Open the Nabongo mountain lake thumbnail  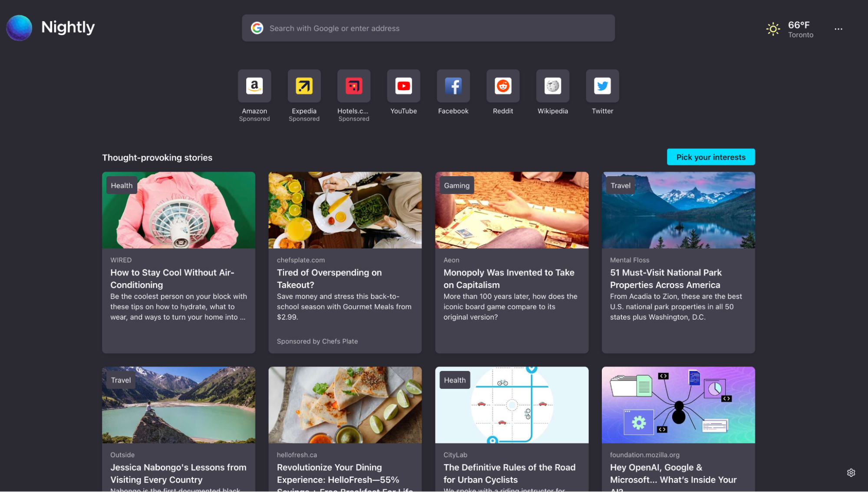pos(178,405)
